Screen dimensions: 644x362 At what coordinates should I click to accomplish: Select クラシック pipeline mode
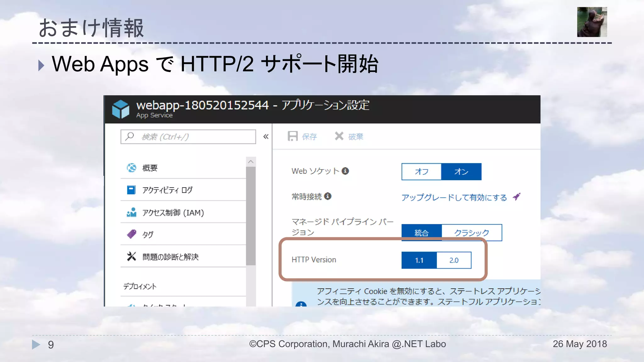(472, 233)
